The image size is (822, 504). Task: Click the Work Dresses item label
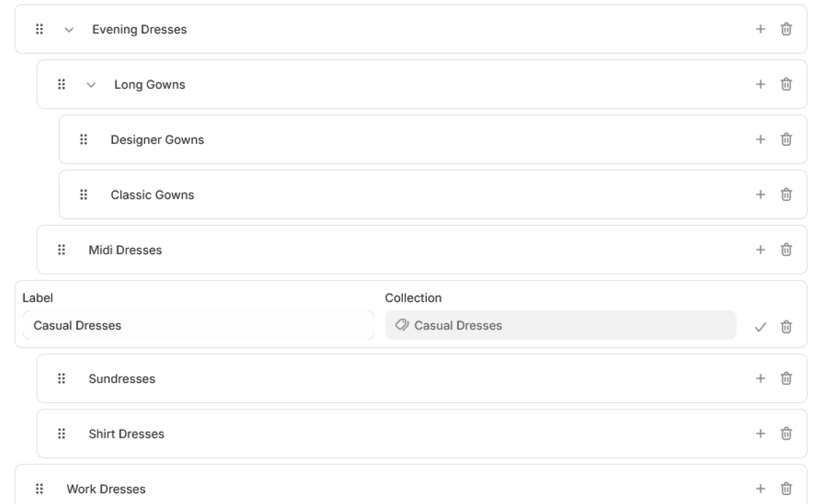point(106,489)
